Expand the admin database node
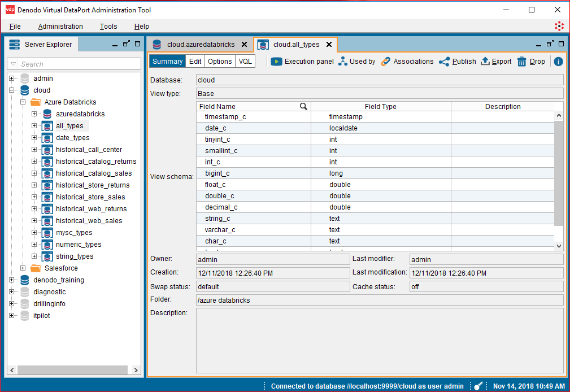The width and height of the screenshot is (570, 392). [11, 79]
